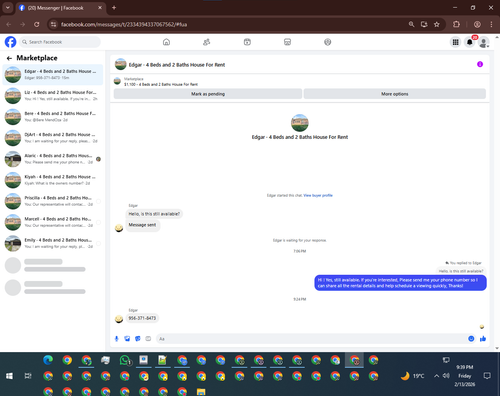Show hidden tray icons chevron
The height and width of the screenshot is (396, 500).
[x=436, y=376]
